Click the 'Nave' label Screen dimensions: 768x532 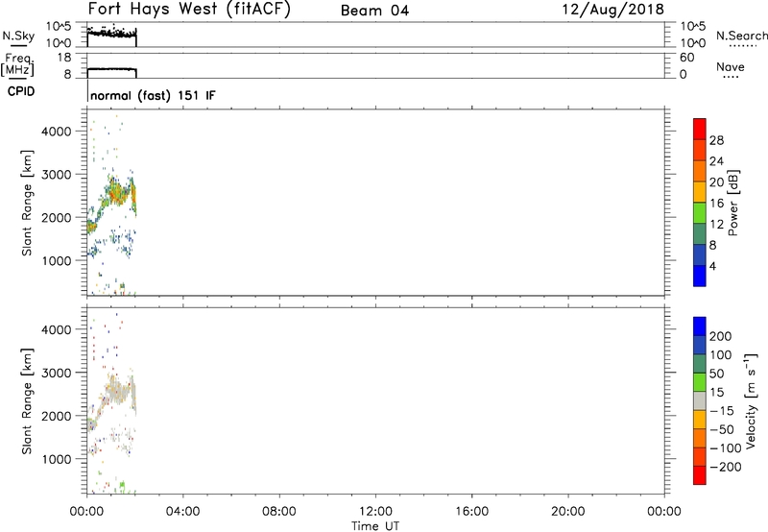tap(731, 67)
